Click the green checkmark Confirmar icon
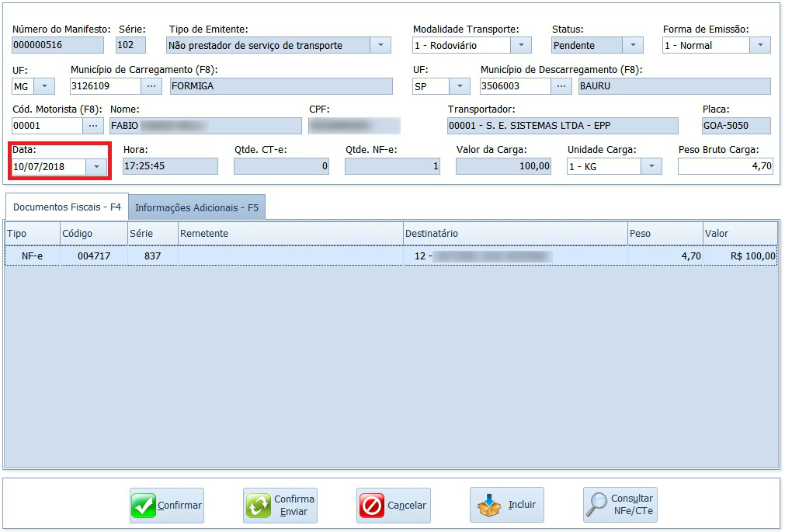This screenshot has height=532, width=785. click(144, 506)
